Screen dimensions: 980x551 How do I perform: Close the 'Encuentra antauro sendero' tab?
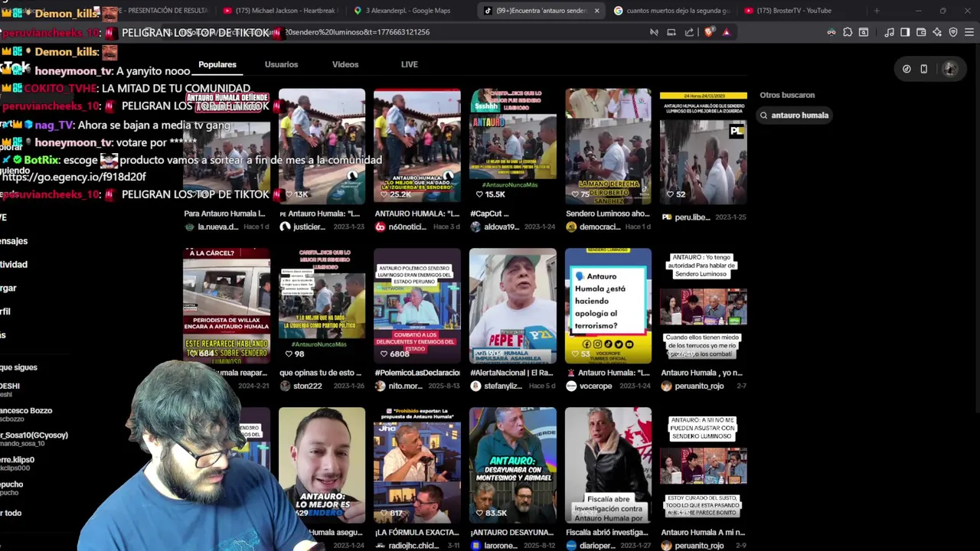pyautogui.click(x=596, y=11)
